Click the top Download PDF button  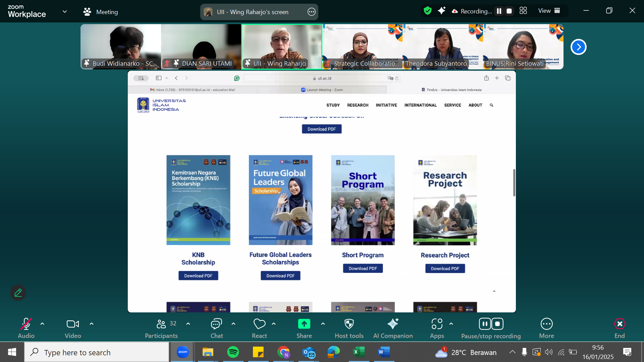pos(322,129)
